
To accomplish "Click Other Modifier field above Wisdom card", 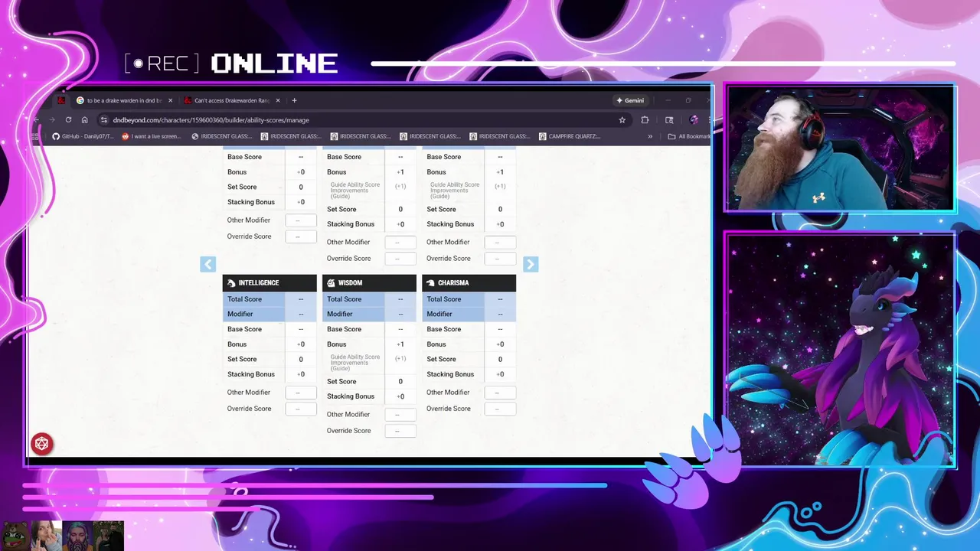I will tap(400, 243).
